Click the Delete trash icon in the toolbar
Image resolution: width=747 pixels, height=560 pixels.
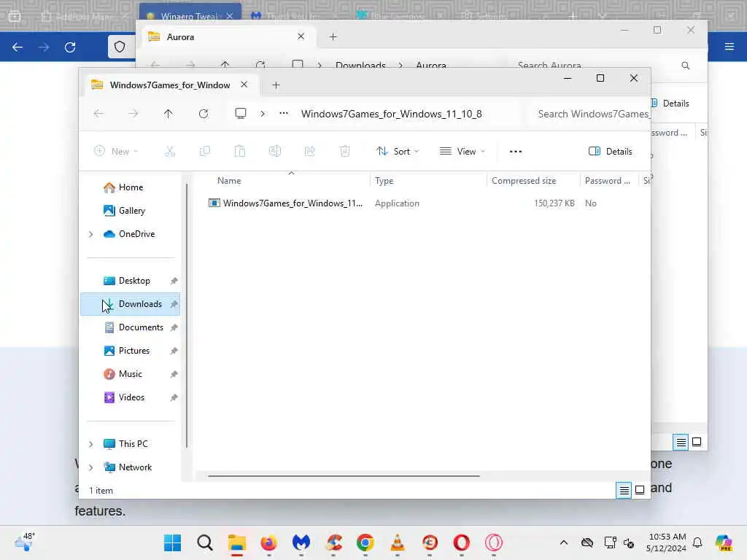click(344, 152)
